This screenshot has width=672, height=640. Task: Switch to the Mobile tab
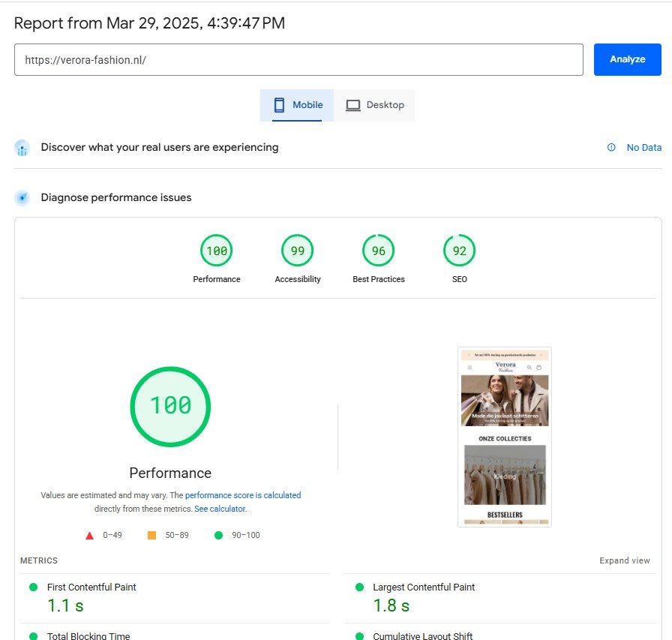296,105
